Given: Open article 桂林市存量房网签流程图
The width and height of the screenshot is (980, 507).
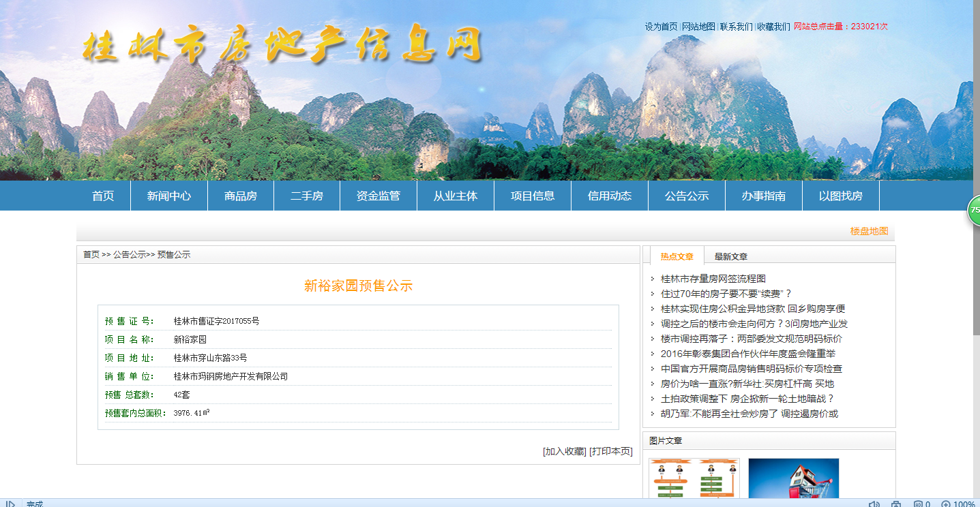Looking at the screenshot, I should click(713, 279).
